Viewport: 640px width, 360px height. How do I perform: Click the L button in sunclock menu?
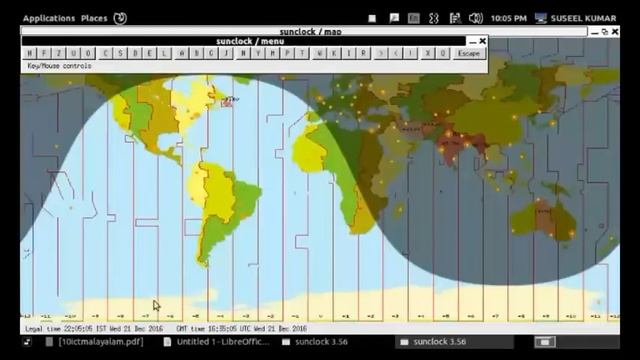[x=164, y=53]
